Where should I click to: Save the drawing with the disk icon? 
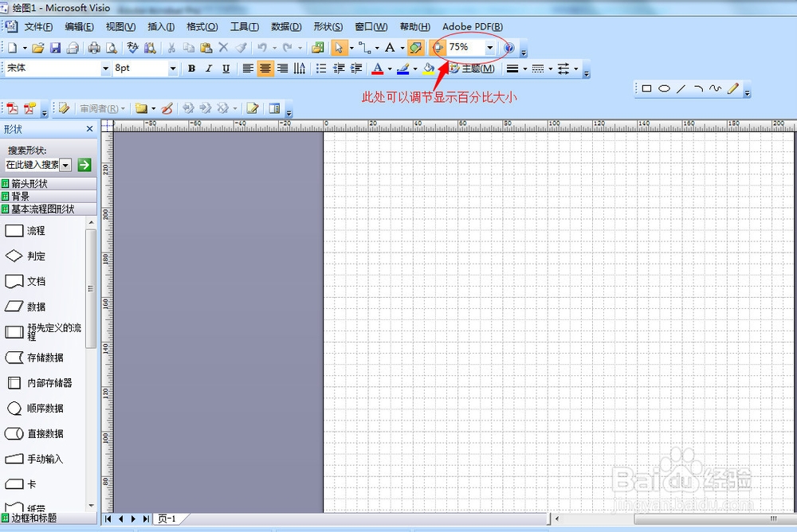pos(56,48)
